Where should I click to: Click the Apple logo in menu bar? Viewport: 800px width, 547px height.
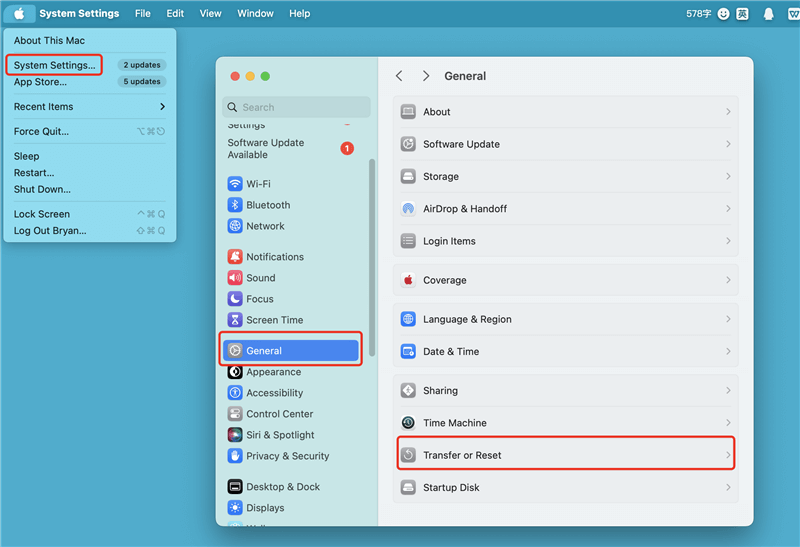click(x=19, y=14)
